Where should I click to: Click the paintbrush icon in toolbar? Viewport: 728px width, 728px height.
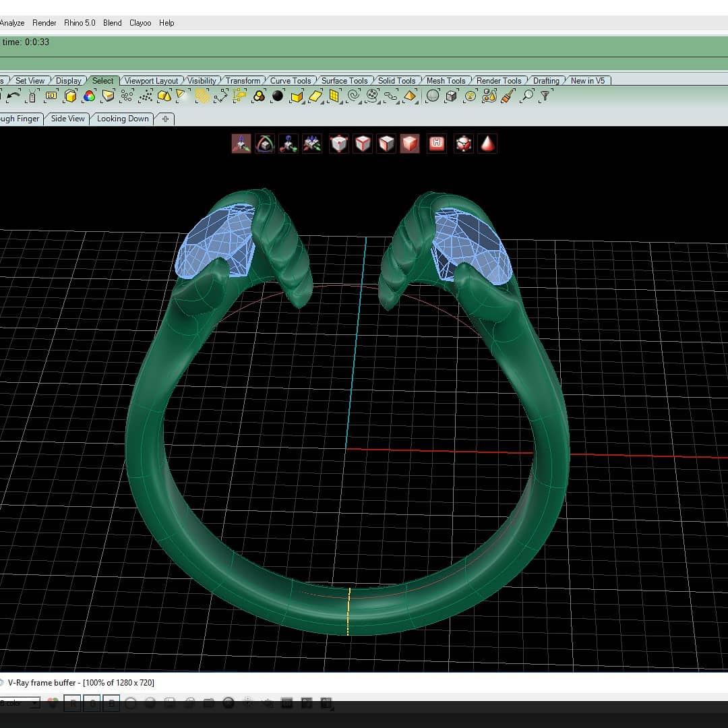[x=508, y=96]
